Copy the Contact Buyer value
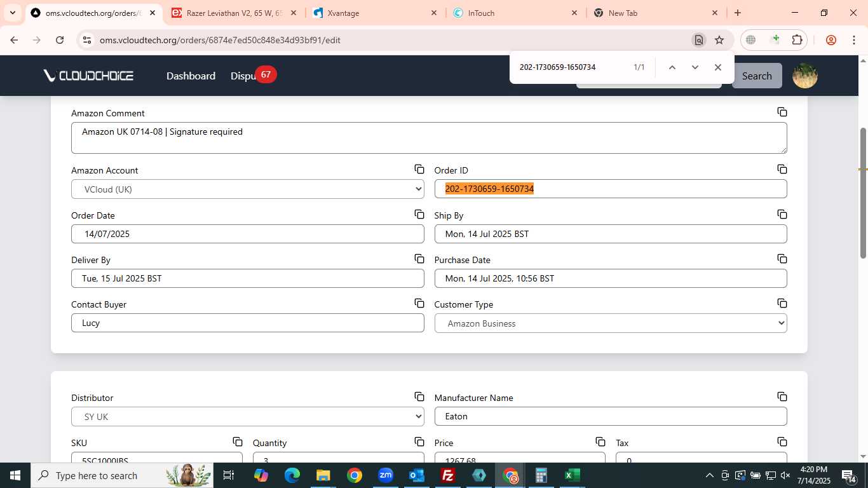Image resolution: width=868 pixels, height=488 pixels. tap(419, 303)
